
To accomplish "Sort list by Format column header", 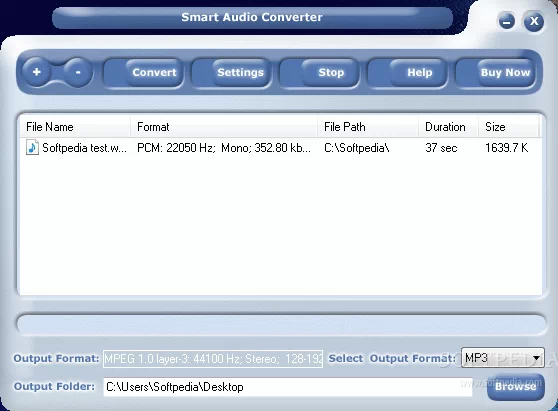I will [224, 127].
